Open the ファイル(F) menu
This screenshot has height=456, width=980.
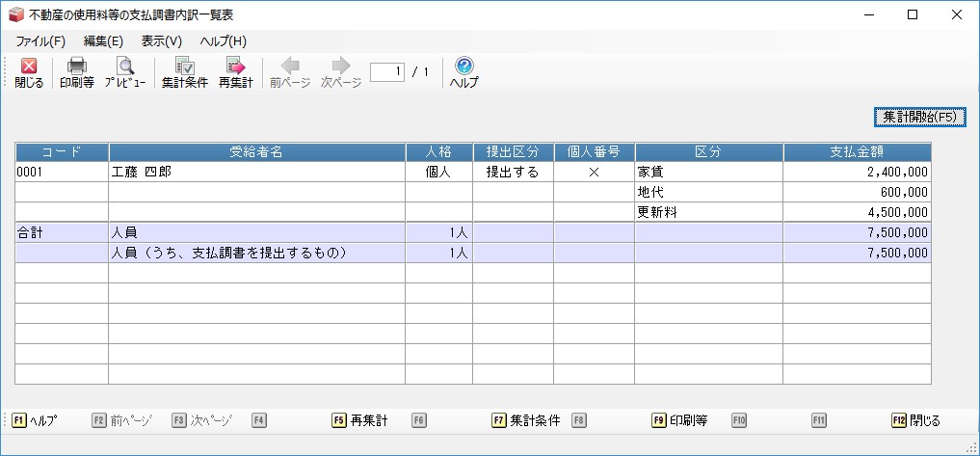pyautogui.click(x=40, y=40)
